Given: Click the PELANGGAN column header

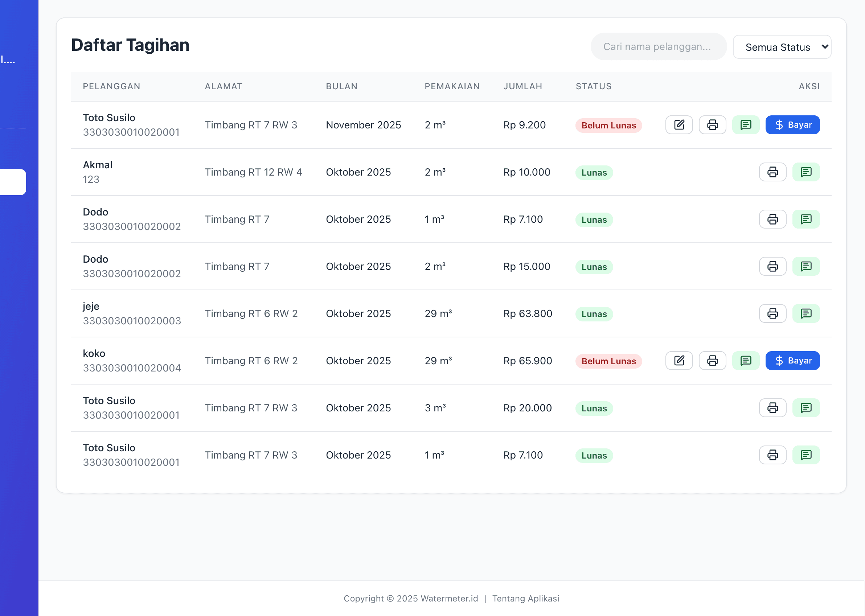Looking at the screenshot, I should [111, 86].
